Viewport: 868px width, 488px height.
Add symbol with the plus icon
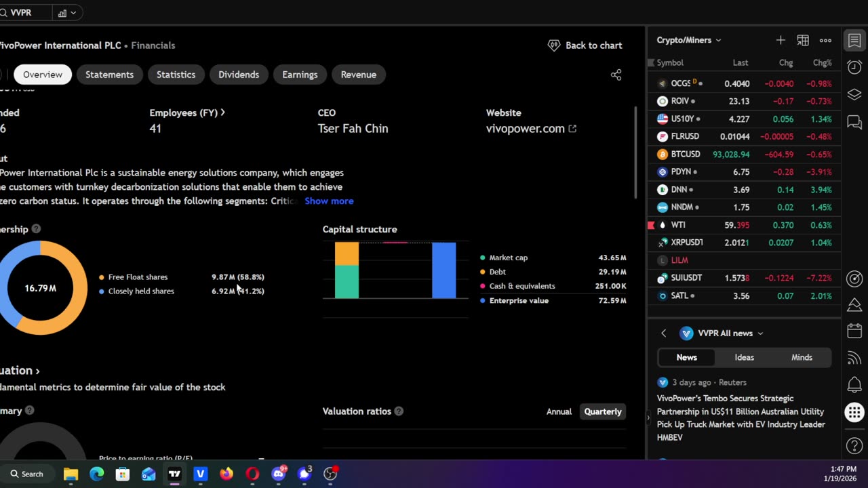[x=781, y=41]
